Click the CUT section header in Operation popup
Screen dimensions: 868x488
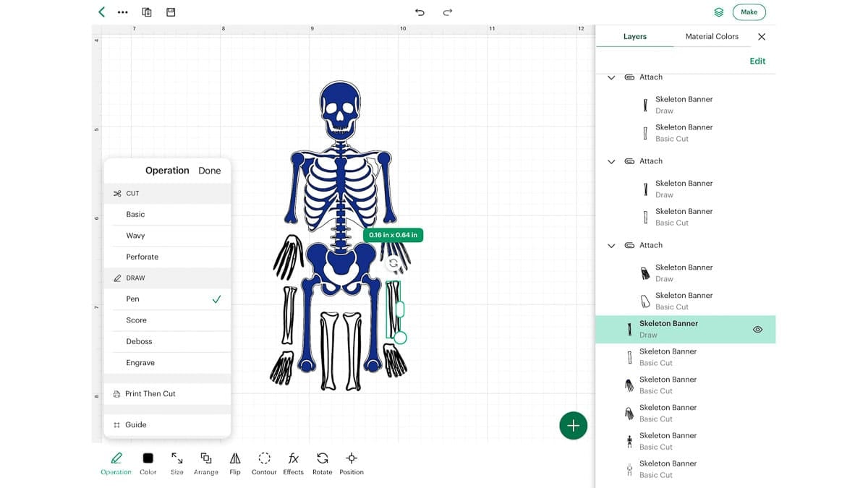click(x=167, y=194)
